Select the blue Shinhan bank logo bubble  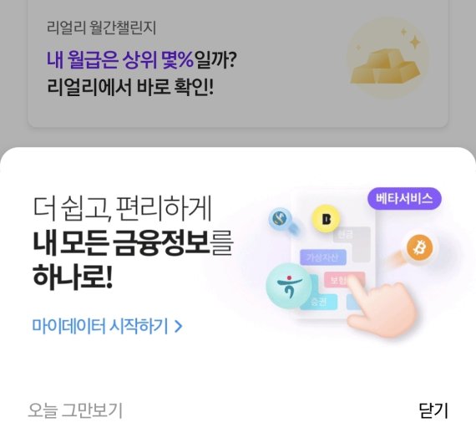click(x=281, y=218)
